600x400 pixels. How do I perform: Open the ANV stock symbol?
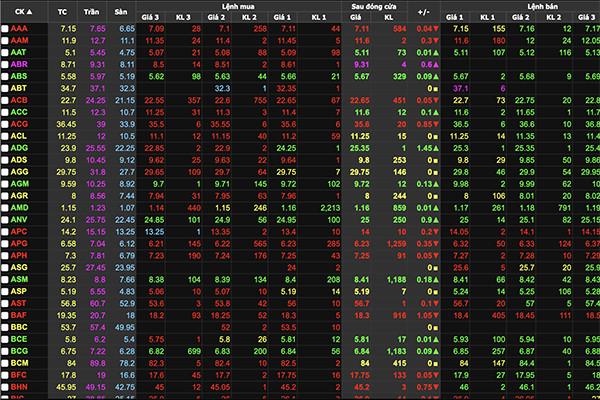click(x=19, y=220)
